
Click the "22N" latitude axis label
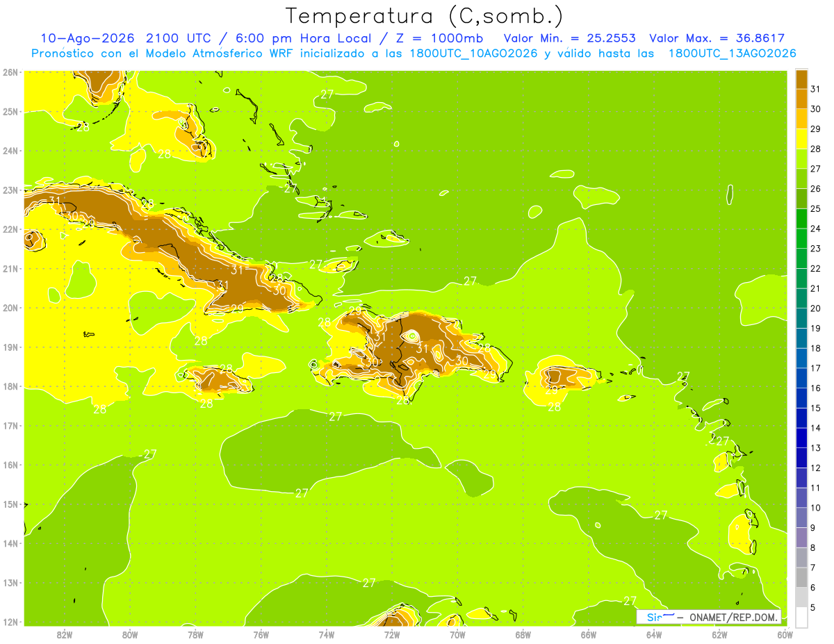pos(10,229)
